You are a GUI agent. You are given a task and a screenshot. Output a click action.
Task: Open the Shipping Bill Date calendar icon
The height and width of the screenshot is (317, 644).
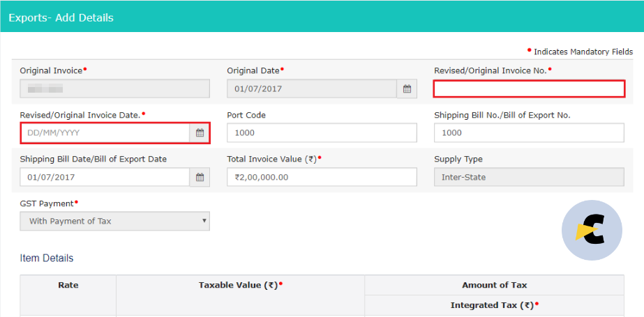[x=200, y=177]
